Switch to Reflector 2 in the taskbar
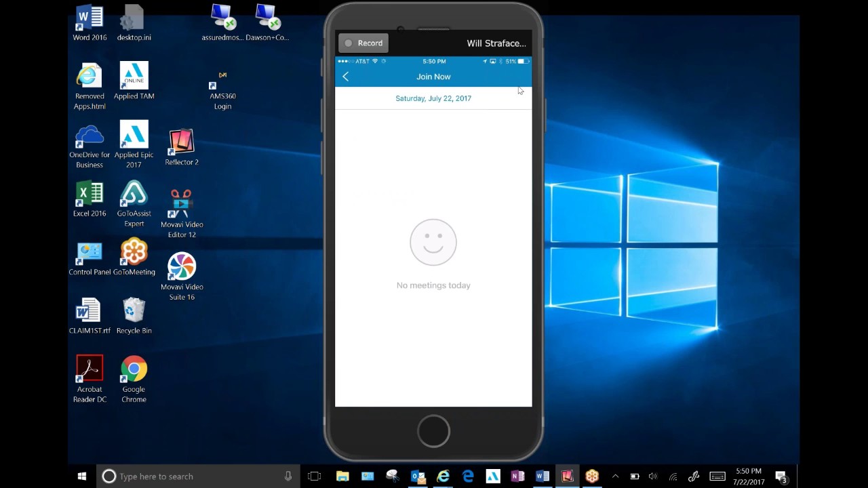Viewport: 868px width, 488px height. click(568, 476)
